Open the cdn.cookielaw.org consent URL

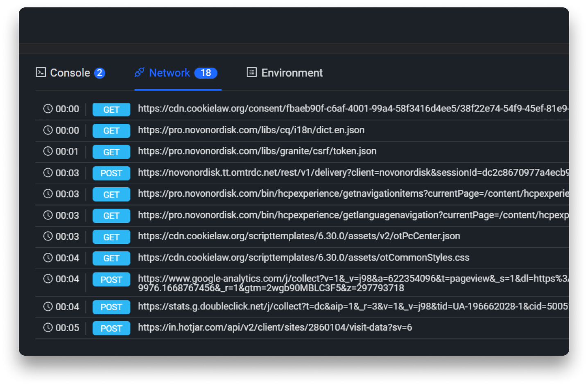353,109
